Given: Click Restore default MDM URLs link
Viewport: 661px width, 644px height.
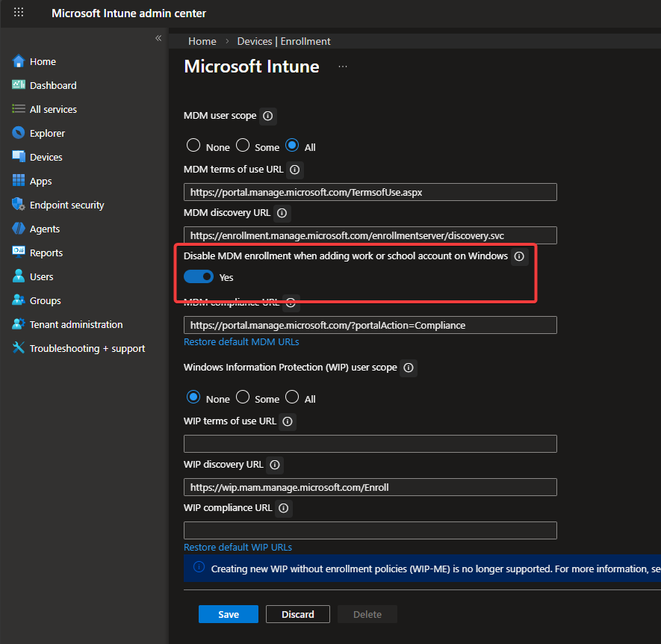Looking at the screenshot, I should coord(241,341).
